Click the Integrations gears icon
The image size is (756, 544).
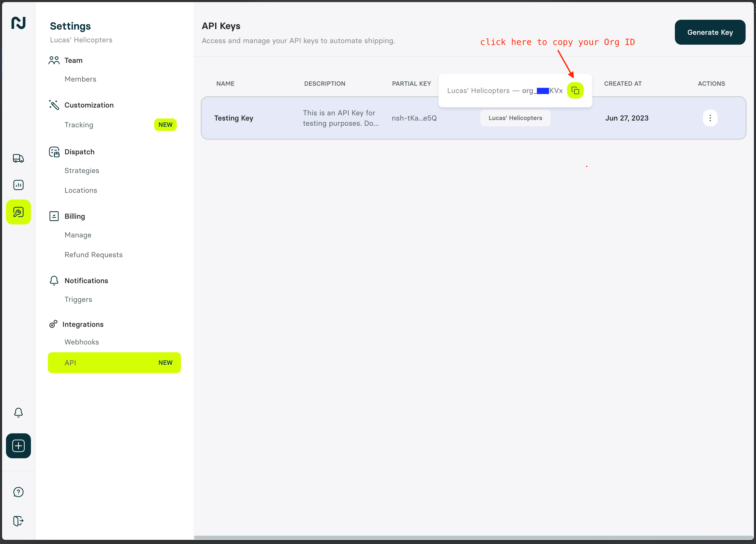pyautogui.click(x=53, y=324)
